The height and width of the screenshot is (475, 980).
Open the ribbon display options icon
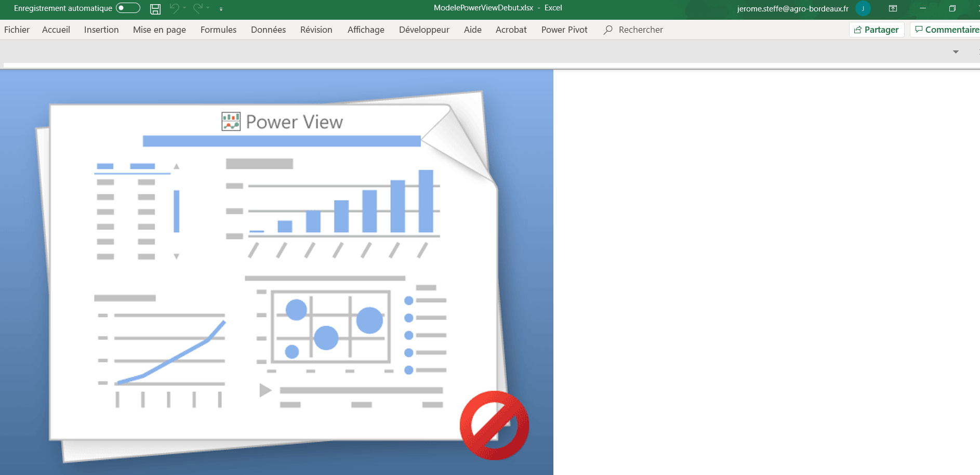[x=893, y=8]
